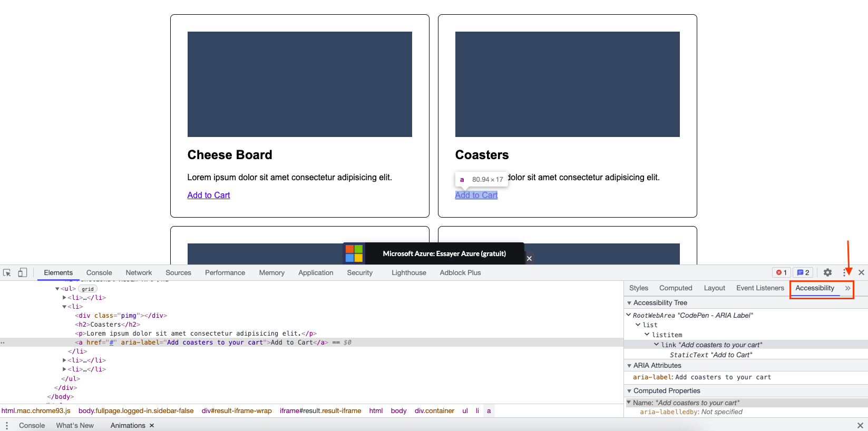This screenshot has width=868, height=431.
Task: Click Cheese Board's Add to Cart link
Action: coord(209,195)
